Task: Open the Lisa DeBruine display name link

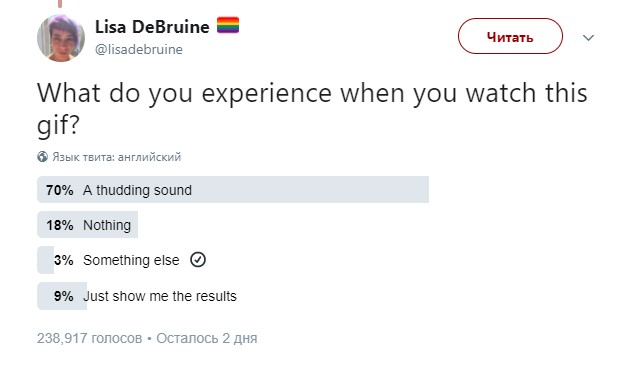Action: click(x=152, y=27)
